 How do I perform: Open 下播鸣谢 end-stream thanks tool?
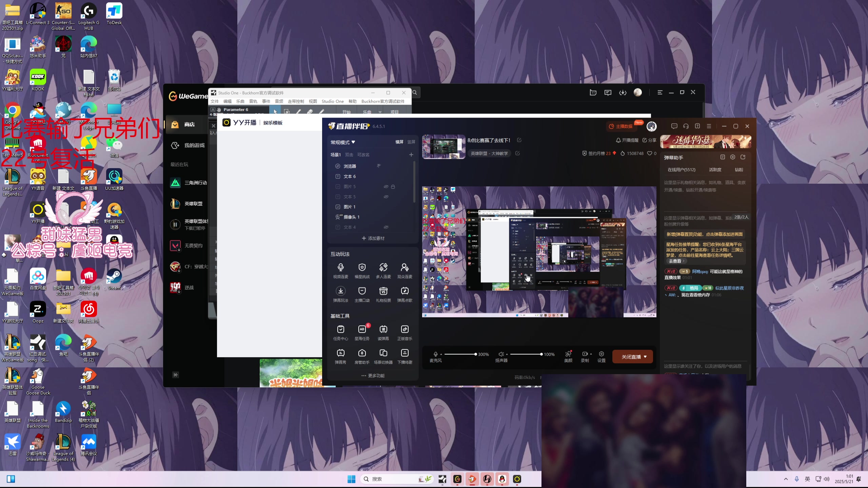405,357
